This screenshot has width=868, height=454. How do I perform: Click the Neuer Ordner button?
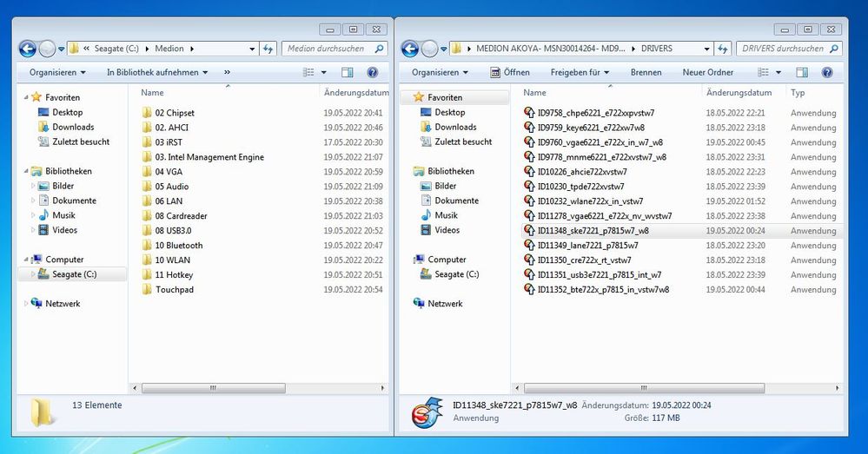(x=707, y=73)
